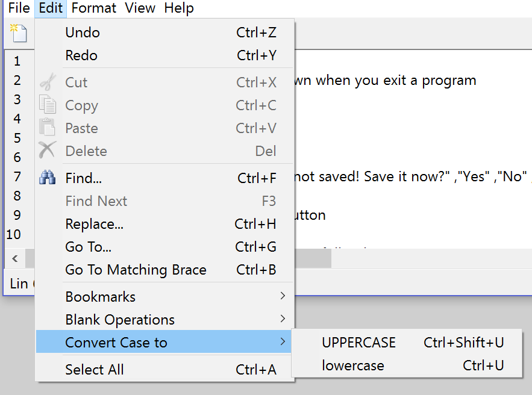Screen dimensions: 532x395
Task: Click the Copy pages icon
Action: (x=48, y=104)
